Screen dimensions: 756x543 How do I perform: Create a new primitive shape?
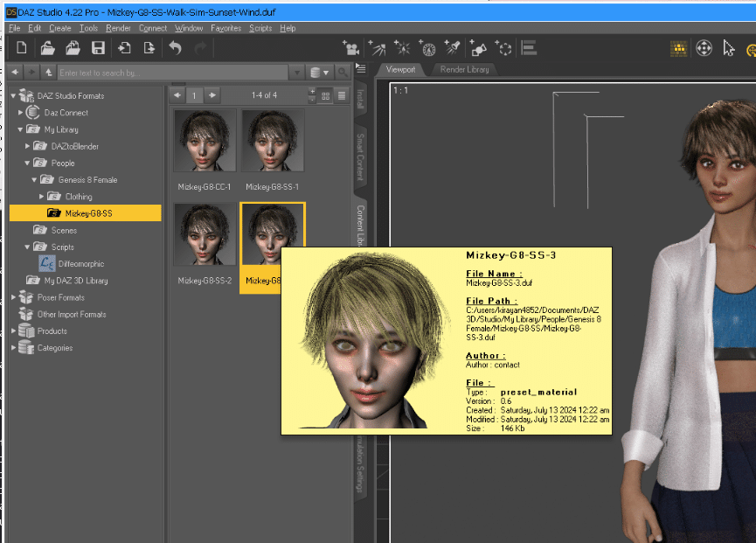click(478, 48)
